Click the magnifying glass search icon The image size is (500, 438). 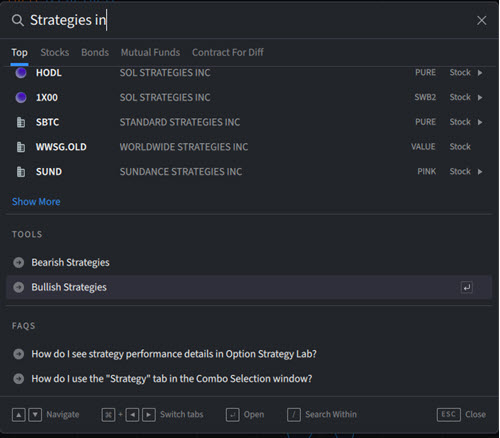point(17,20)
